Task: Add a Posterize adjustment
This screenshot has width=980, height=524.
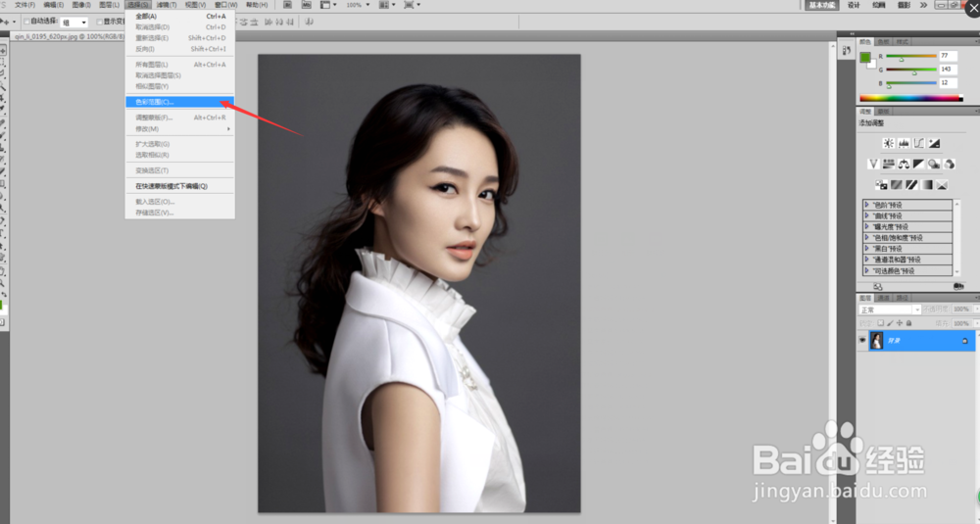Action: 897,185
